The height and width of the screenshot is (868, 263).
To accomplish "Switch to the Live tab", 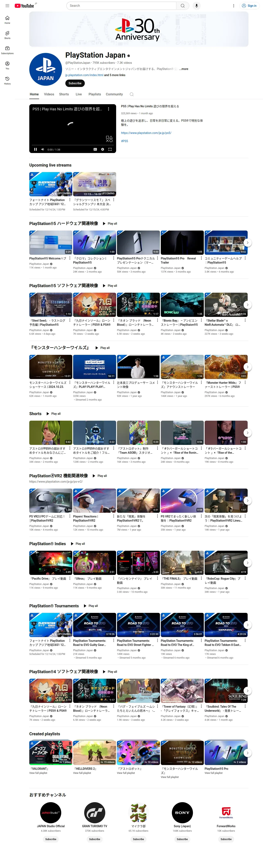I will pos(79,94).
